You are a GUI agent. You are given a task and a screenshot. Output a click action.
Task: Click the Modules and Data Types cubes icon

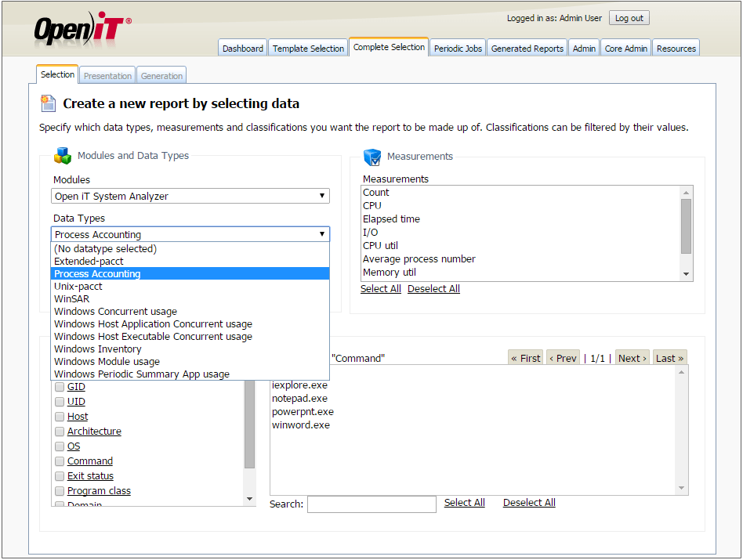pos(63,155)
